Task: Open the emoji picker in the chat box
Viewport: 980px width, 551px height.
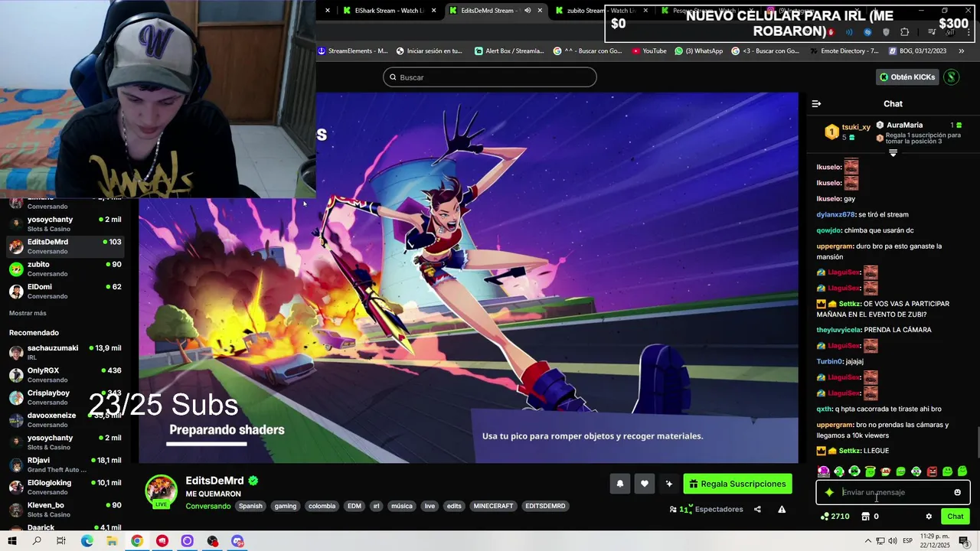Action: tap(957, 492)
